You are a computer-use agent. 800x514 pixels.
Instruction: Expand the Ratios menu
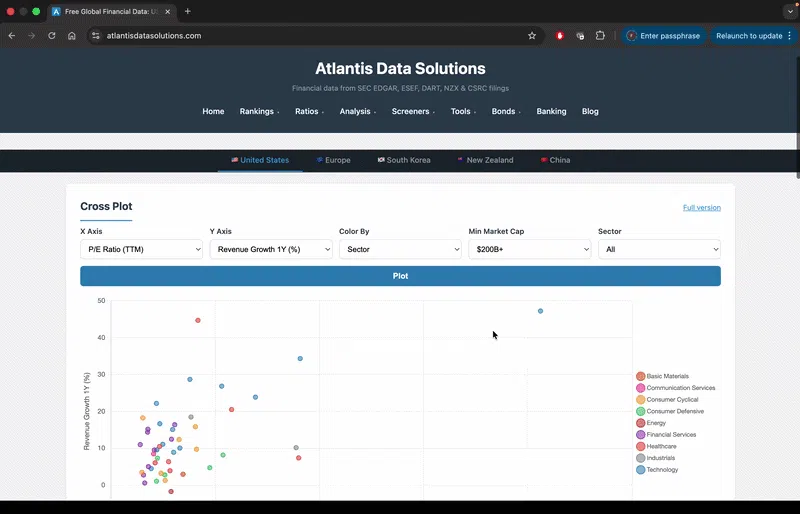[x=309, y=111]
